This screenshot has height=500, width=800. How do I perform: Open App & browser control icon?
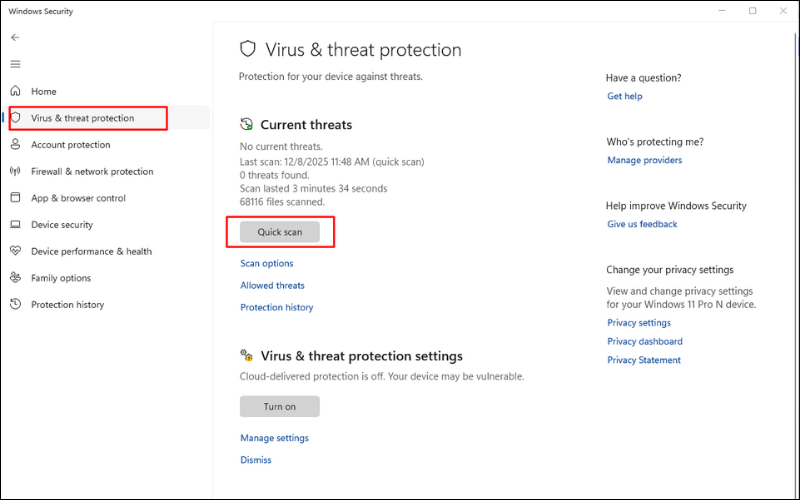16,198
